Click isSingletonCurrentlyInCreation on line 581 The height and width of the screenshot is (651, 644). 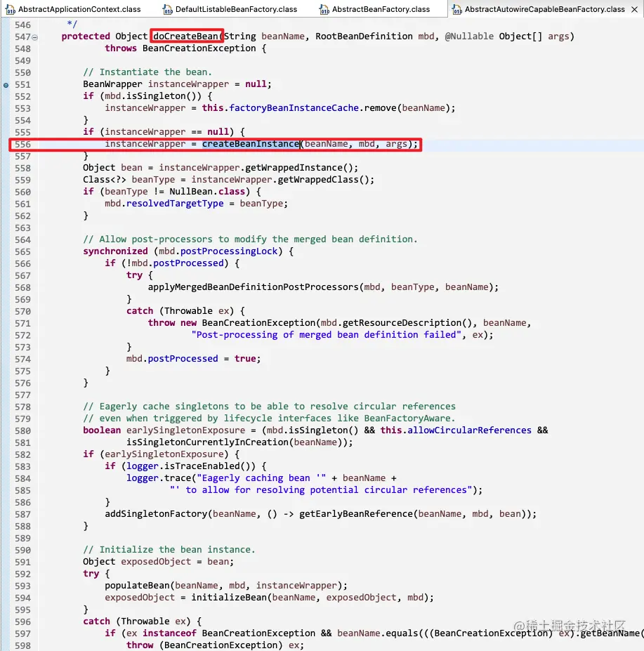coord(207,442)
